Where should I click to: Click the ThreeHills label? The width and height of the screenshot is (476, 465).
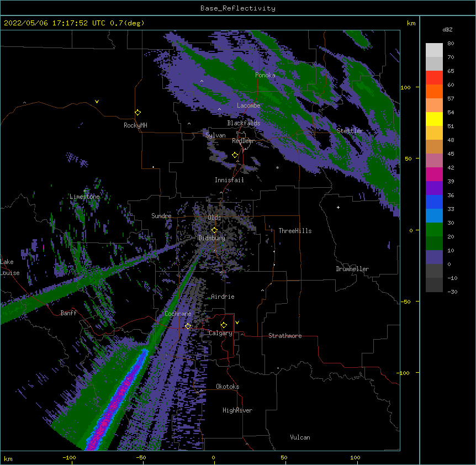(x=295, y=231)
